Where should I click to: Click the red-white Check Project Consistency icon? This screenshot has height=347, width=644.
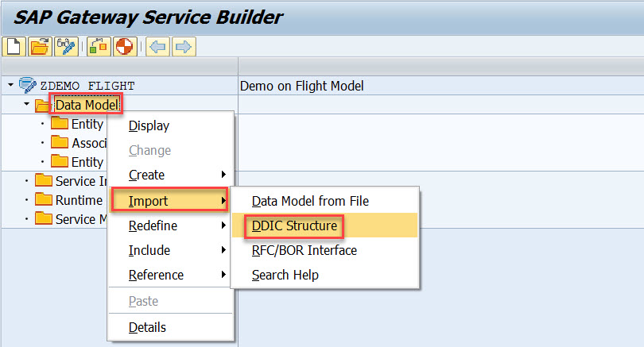point(125,46)
